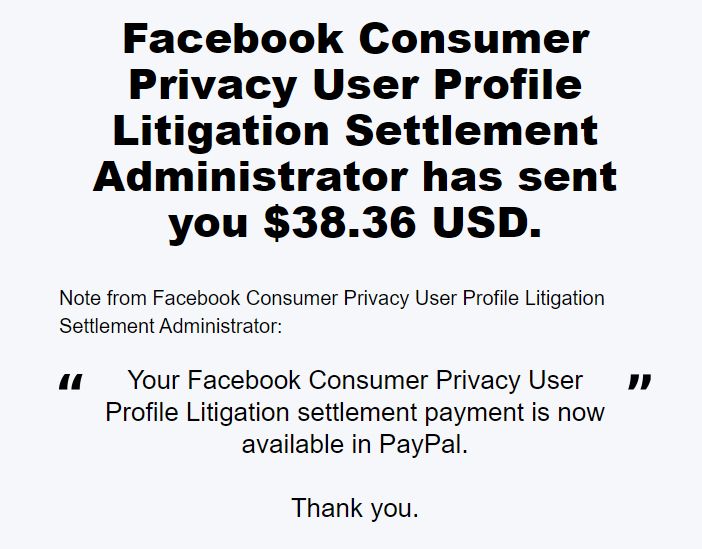Click the "Thank you." text

point(355,509)
